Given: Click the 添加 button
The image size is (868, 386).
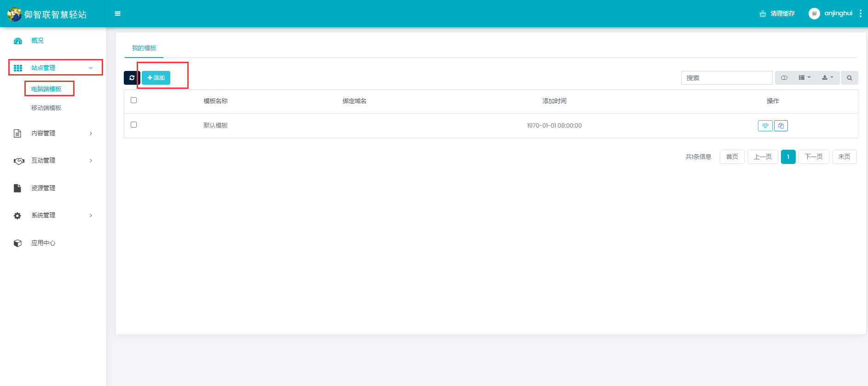Looking at the screenshot, I should pyautogui.click(x=156, y=78).
